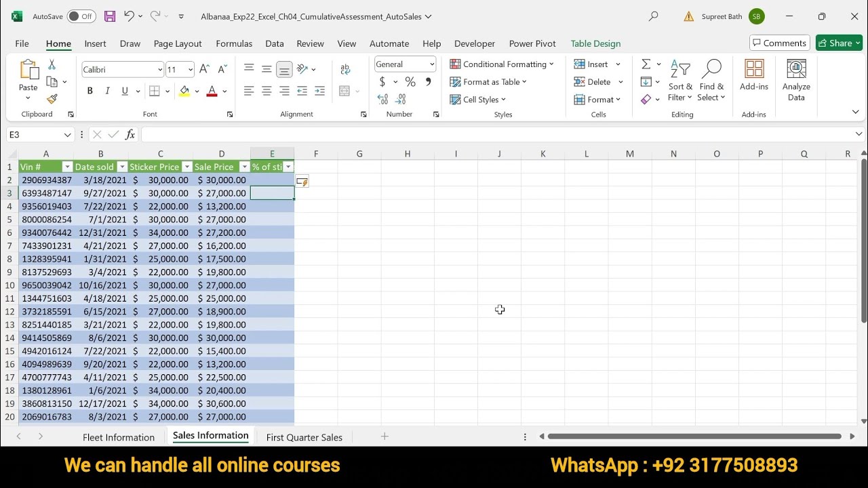The width and height of the screenshot is (868, 488).
Task: Open Vin # column filter dropdown
Action: [67, 167]
